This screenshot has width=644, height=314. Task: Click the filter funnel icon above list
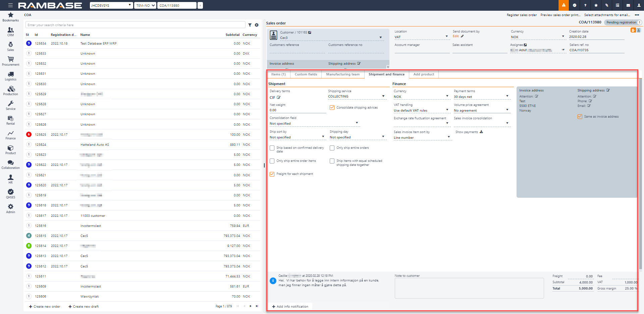click(x=250, y=25)
